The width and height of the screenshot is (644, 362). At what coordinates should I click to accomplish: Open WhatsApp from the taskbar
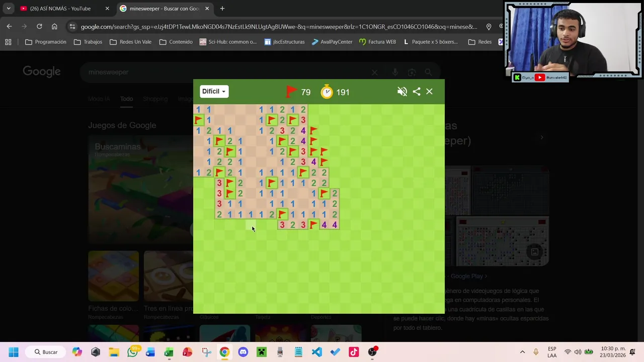click(x=132, y=352)
